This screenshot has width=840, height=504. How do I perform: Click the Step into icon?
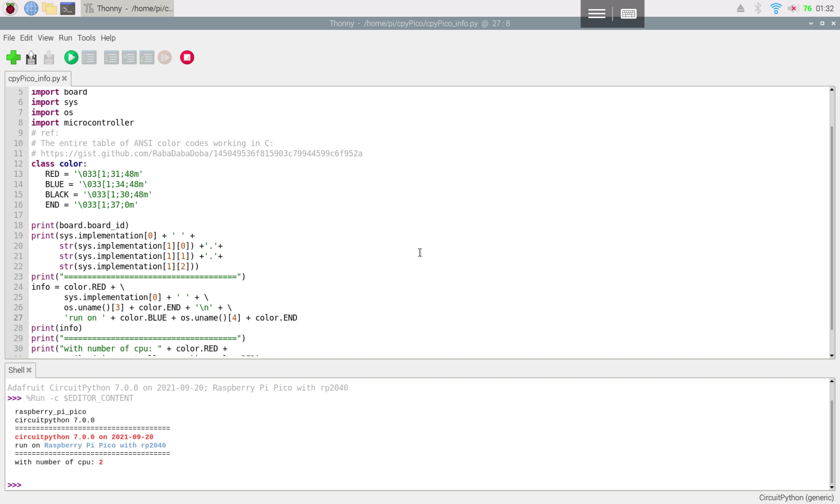point(129,58)
